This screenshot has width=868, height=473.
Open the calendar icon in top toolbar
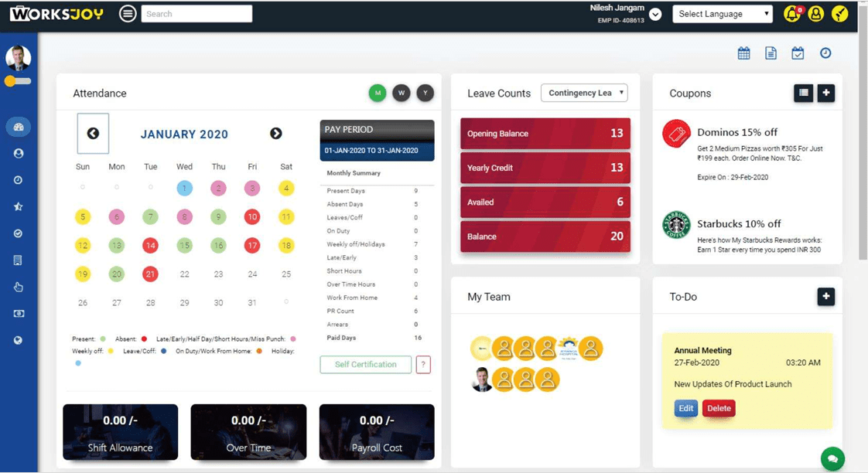pyautogui.click(x=743, y=53)
